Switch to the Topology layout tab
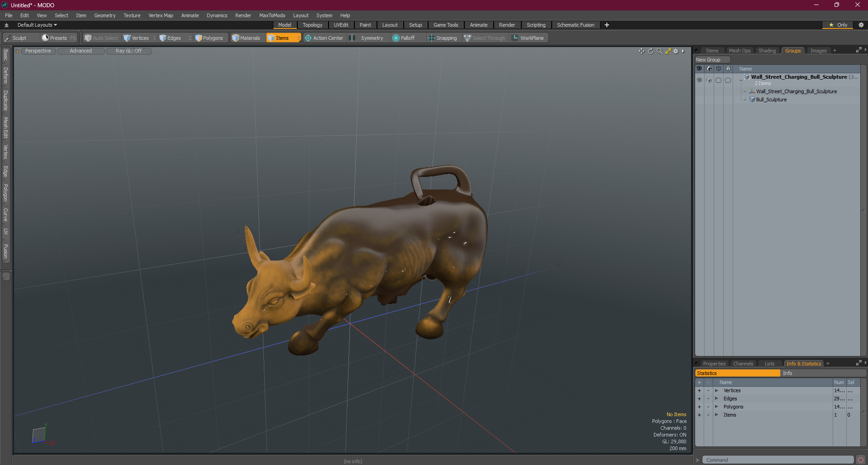Image resolution: width=868 pixels, height=465 pixels. [x=313, y=25]
